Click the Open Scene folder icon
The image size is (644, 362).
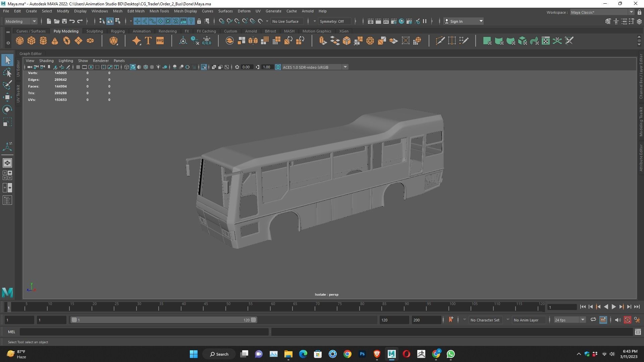[x=56, y=21]
